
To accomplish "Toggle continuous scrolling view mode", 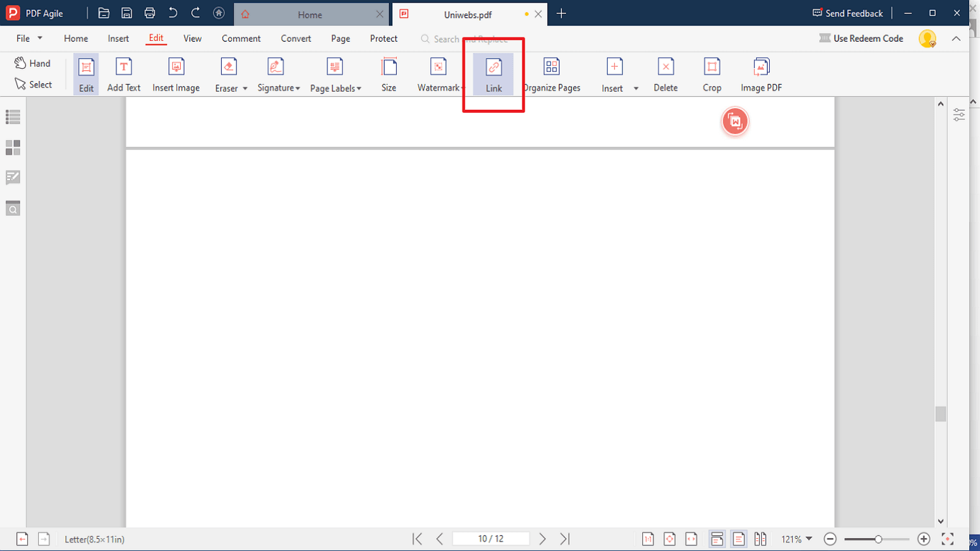I will click(717, 539).
